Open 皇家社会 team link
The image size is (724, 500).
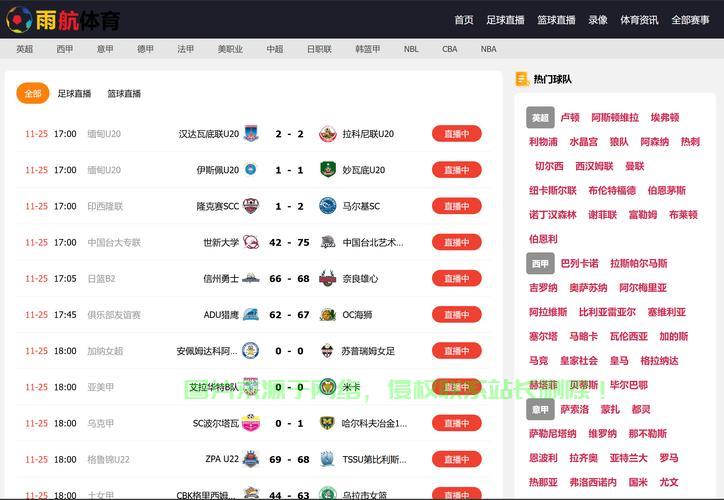579,361
